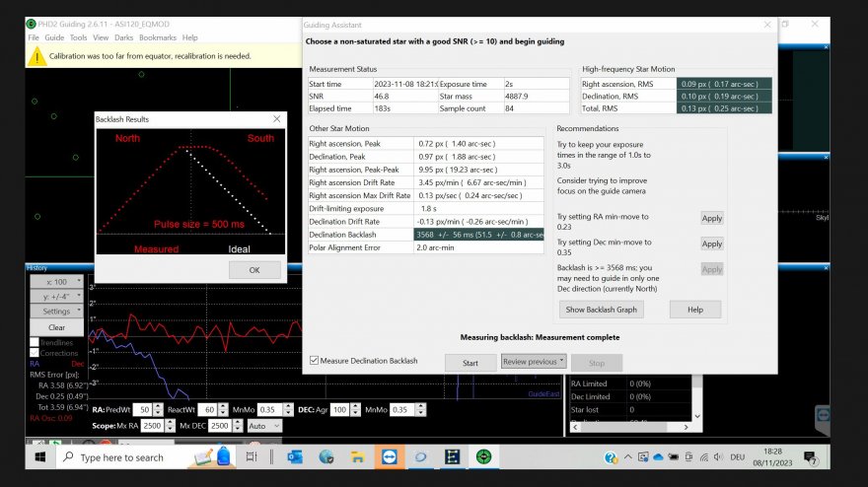
Task: Click the Polar Alignment Error 2.0 arc-min value
Action: [x=478, y=247]
